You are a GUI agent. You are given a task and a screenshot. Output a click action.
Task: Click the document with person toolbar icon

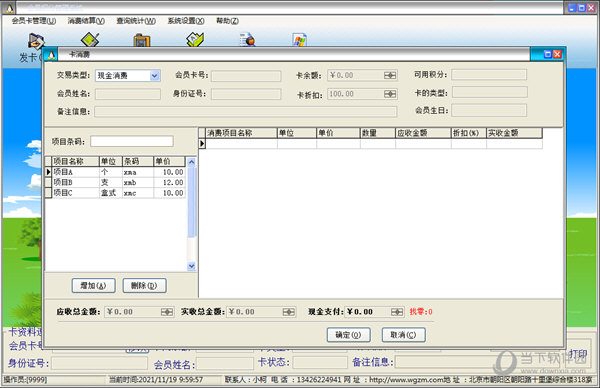(247, 40)
